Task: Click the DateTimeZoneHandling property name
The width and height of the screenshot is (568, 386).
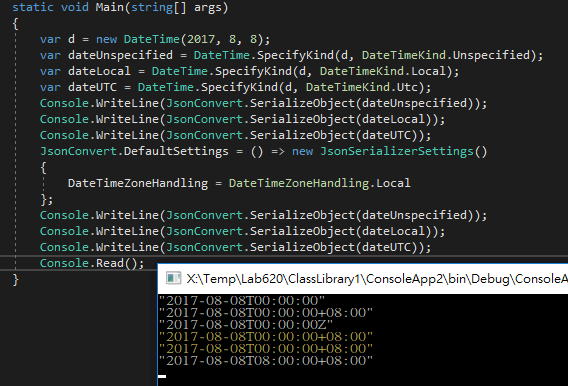Action: [x=138, y=183]
